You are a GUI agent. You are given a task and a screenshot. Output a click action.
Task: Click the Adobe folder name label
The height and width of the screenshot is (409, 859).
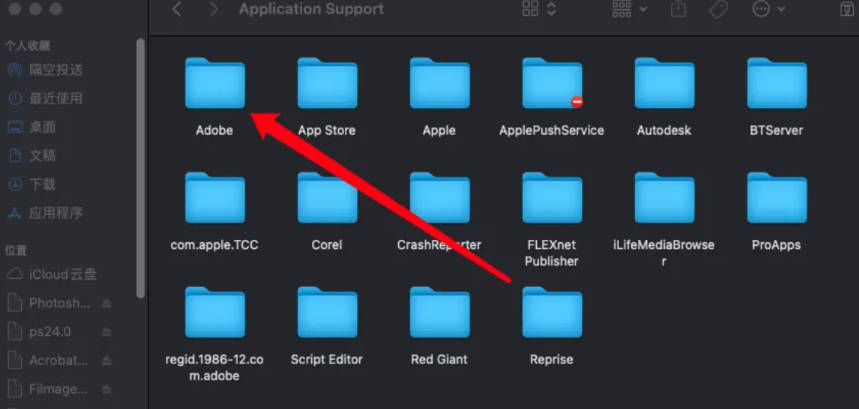pos(215,130)
